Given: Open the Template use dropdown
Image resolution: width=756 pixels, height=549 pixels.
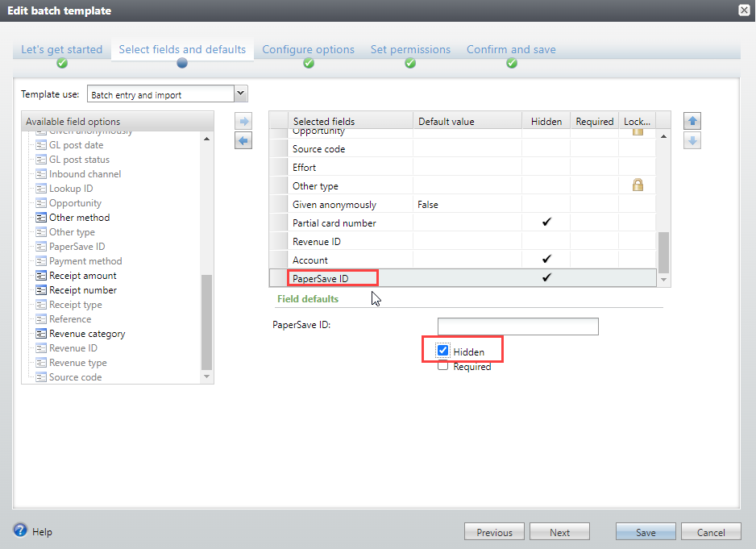Looking at the screenshot, I should tap(240, 94).
